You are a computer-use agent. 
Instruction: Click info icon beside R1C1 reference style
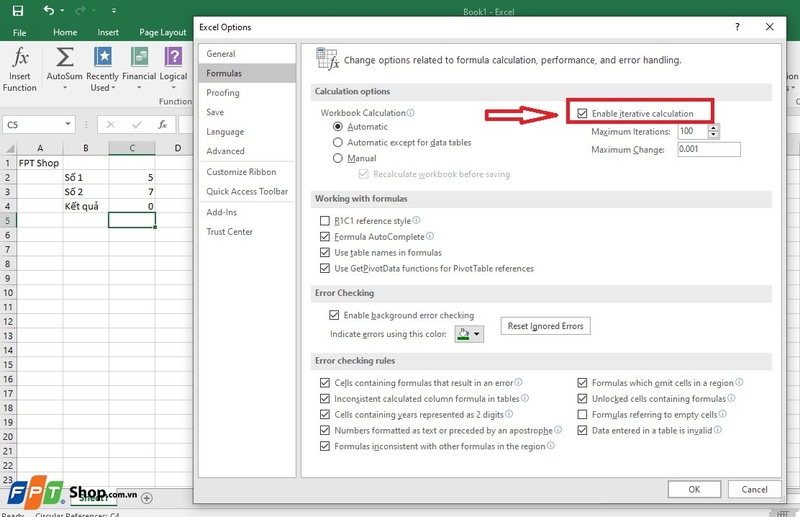pos(416,220)
